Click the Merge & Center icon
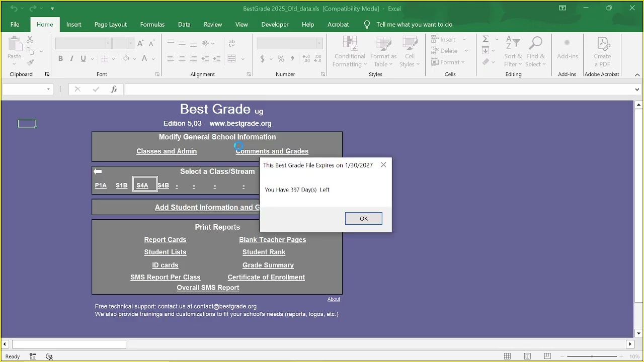The image size is (644, 362). (232, 59)
